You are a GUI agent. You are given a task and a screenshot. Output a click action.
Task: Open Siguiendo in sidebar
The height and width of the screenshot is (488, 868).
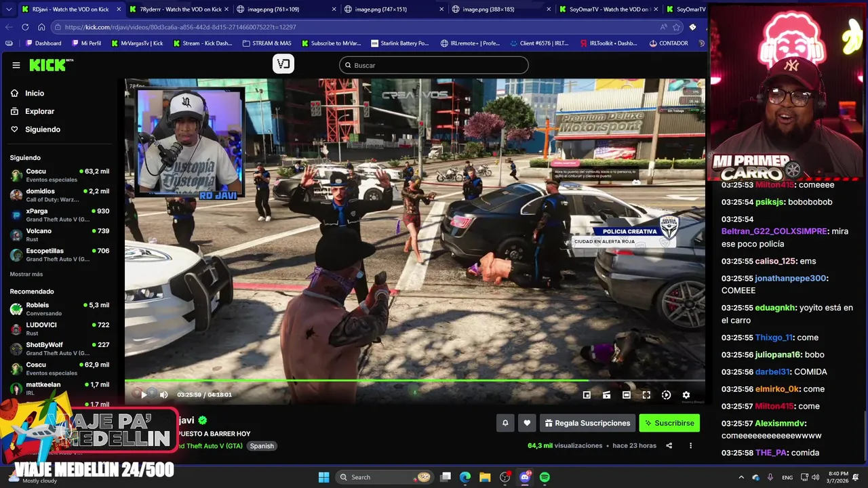42,129
